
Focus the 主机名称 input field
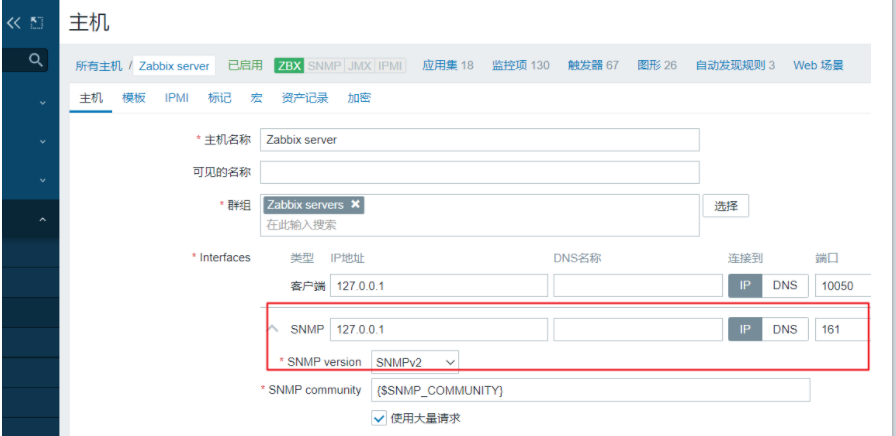(479, 140)
